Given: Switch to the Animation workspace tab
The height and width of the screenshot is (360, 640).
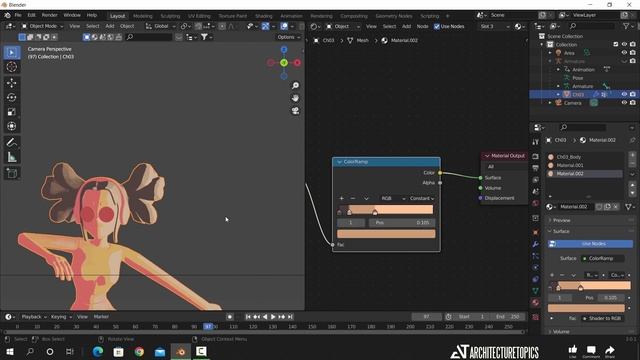Looking at the screenshot, I should click(x=291, y=16).
